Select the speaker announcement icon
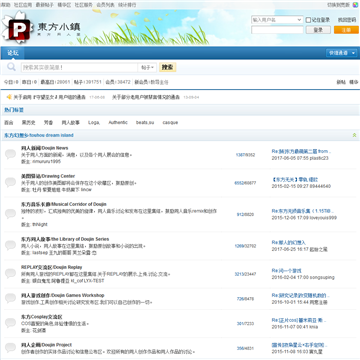 tap(9, 97)
